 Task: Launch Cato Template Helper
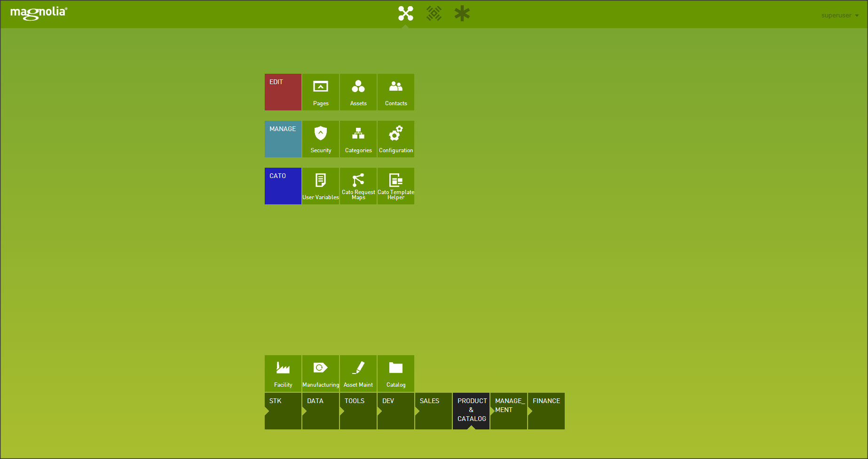pyautogui.click(x=395, y=186)
